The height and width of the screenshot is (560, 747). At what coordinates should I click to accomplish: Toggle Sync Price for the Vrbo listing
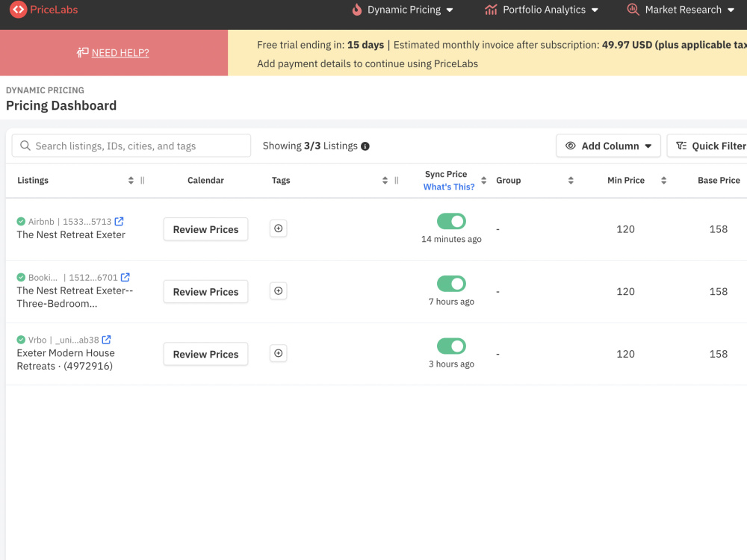pos(451,346)
